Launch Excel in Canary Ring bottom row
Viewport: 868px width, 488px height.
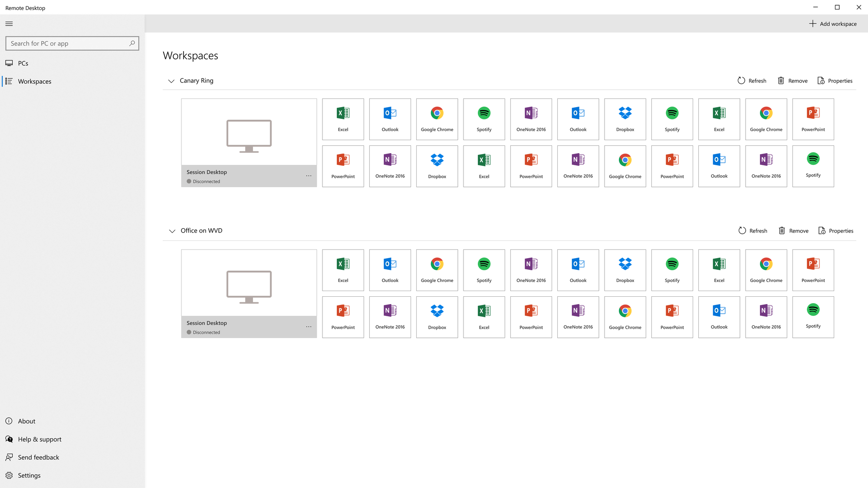point(484,166)
